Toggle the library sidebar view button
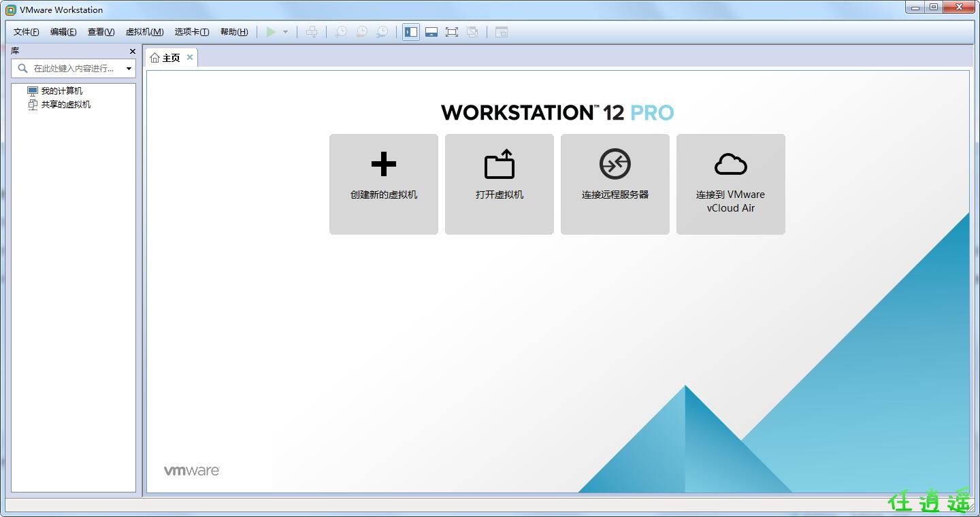Screen dimensions: 980x517 pyautogui.click(x=411, y=32)
